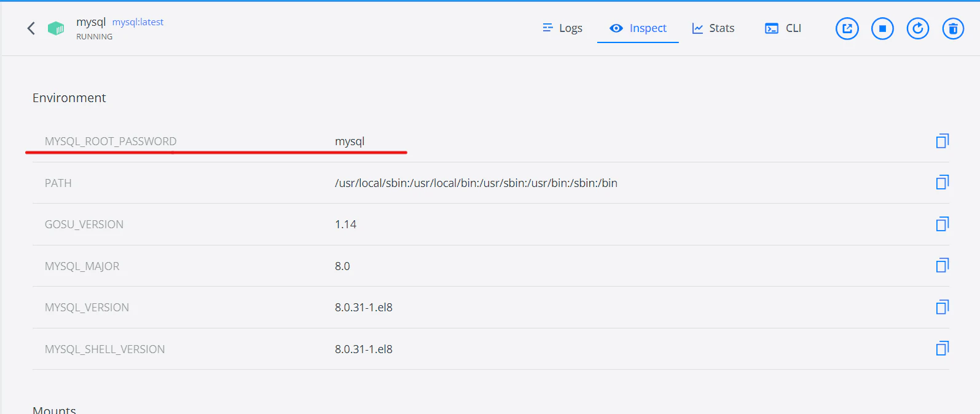Screen dimensions: 980x414
Task: Click the MYSQL_SHELL_VERSION variable name
Action: click(105, 349)
